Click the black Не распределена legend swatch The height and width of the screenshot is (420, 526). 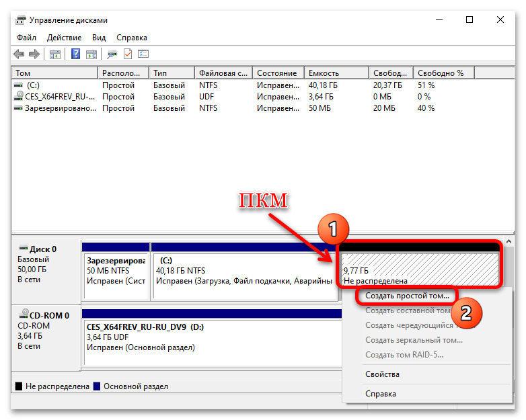tap(19, 386)
